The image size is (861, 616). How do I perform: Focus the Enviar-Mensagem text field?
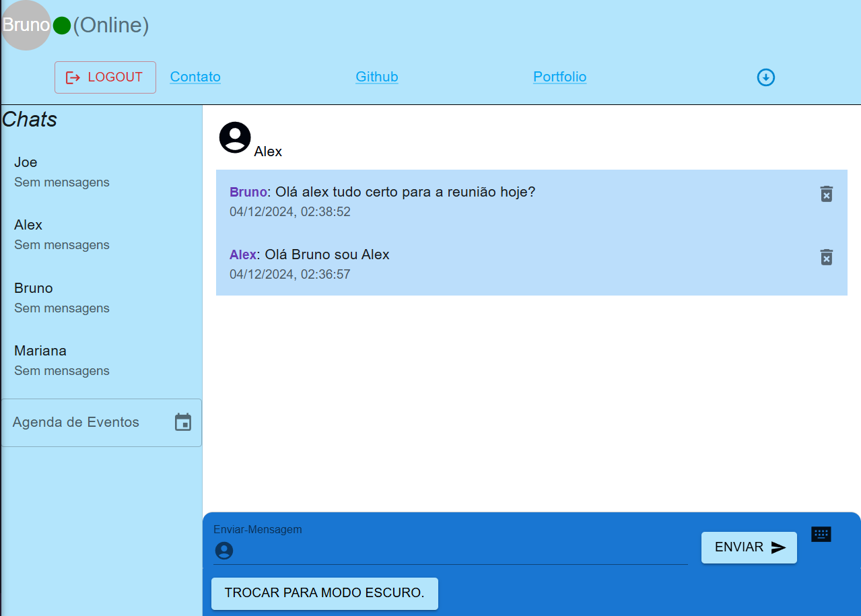458,551
